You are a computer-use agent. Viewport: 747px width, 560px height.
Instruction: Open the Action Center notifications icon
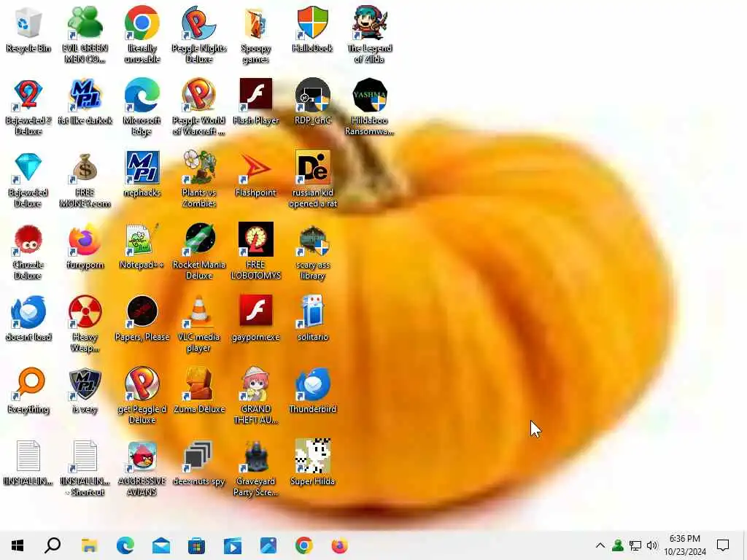pyautogui.click(x=723, y=545)
